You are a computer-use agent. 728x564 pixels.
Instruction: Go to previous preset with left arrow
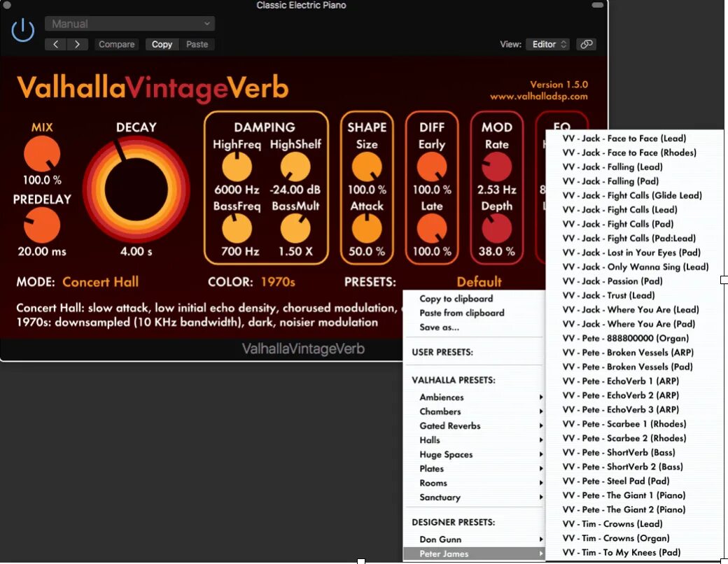(56, 44)
